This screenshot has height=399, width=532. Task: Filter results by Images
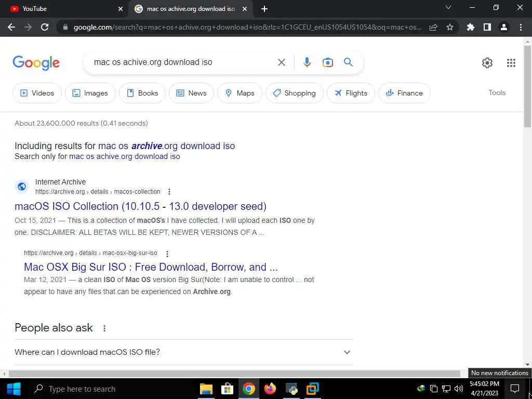90,93
